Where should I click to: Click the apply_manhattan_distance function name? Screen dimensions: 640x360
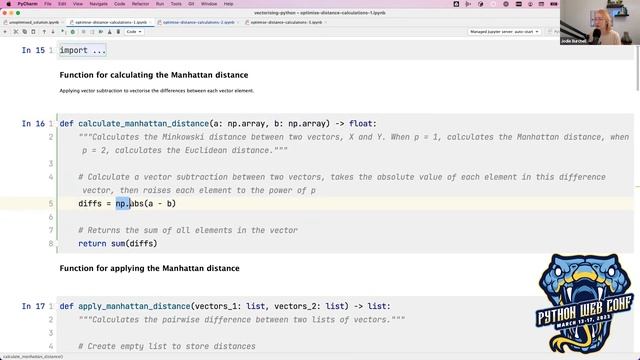pos(134,306)
